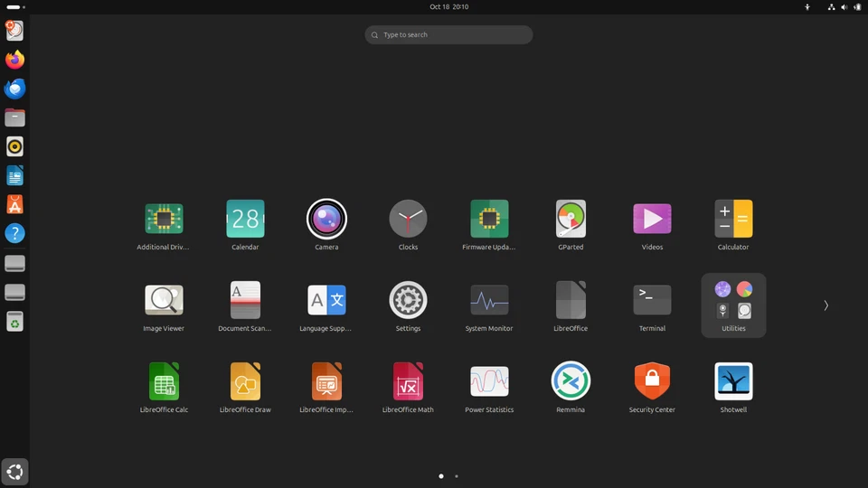This screenshot has width=868, height=488.
Task: Launch Ubuntu installer in the dock
Action: 15,31
